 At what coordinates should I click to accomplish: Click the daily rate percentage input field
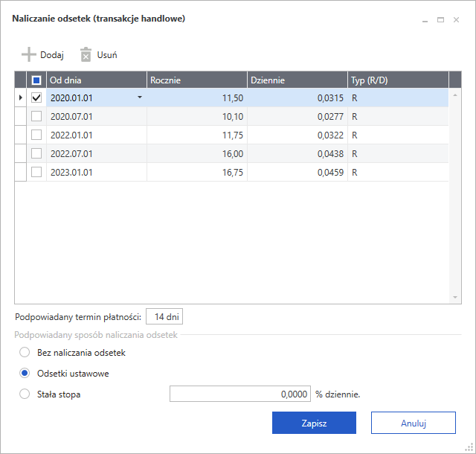239,394
